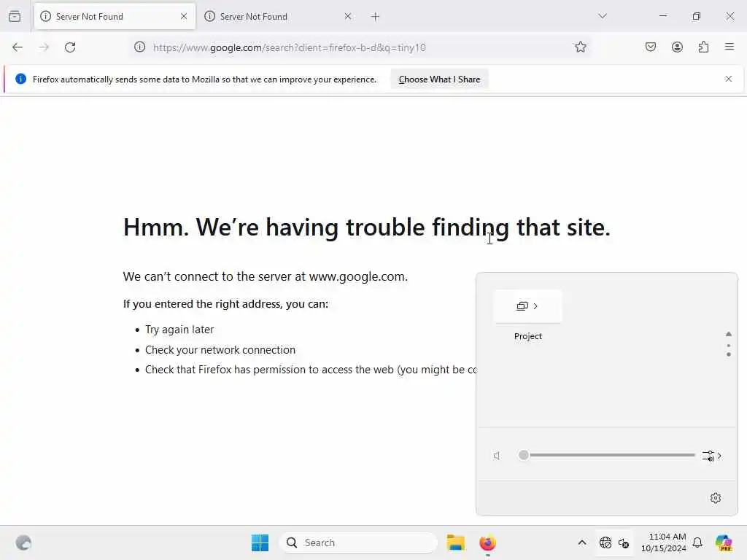
Task: Reload the current page
Action: click(x=70, y=47)
